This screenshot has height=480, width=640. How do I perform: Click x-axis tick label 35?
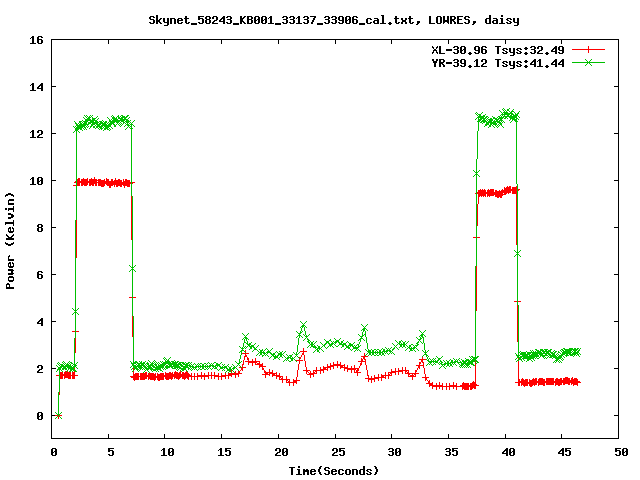click(x=449, y=452)
